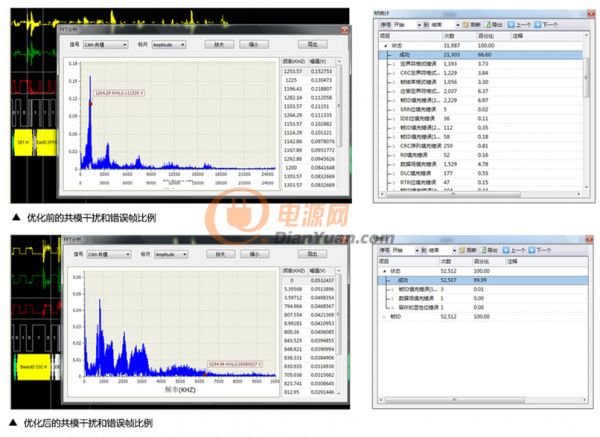The image size is (600, 437).
Task: Click the 次数 column header in the statistics window totaling 31,987
Action: 459,36
